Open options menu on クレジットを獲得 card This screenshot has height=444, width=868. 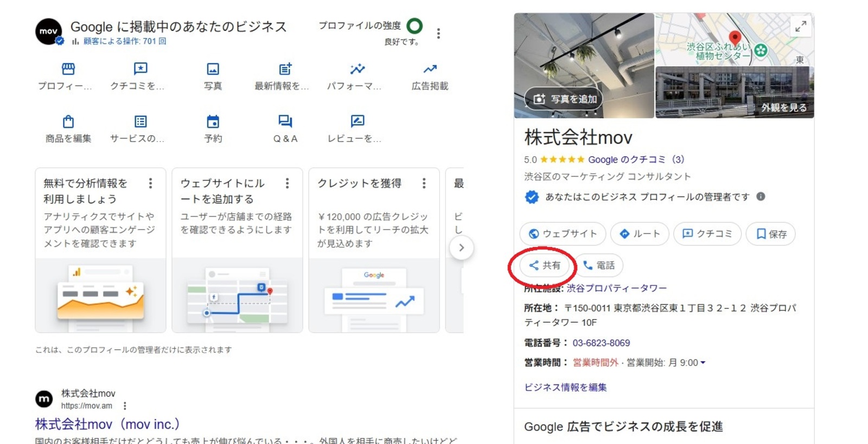(424, 184)
